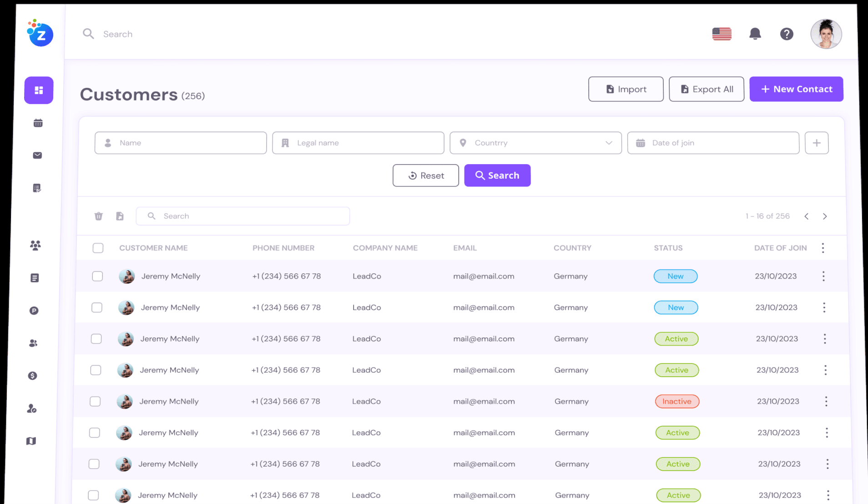Check the second New status row checkbox

[x=97, y=307]
